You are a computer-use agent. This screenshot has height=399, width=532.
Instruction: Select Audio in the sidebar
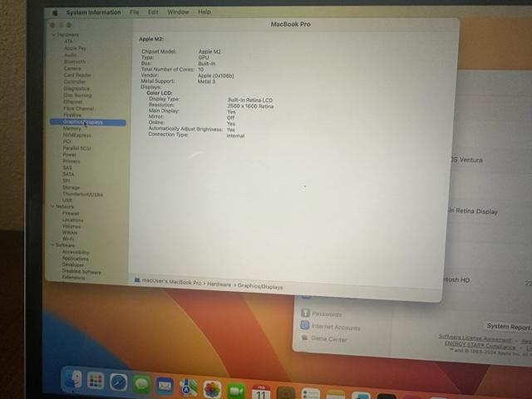pyautogui.click(x=70, y=55)
